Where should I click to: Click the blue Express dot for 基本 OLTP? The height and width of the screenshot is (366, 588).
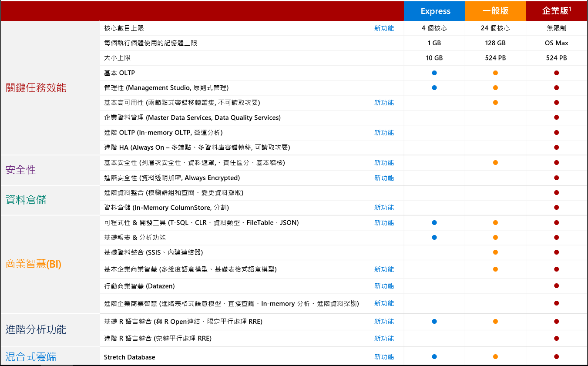434,73
